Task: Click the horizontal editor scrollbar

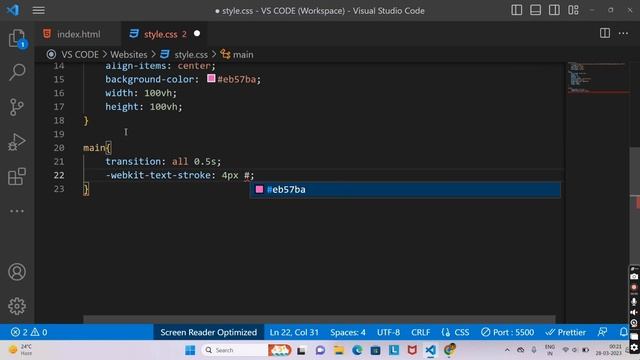Action: 319,319
